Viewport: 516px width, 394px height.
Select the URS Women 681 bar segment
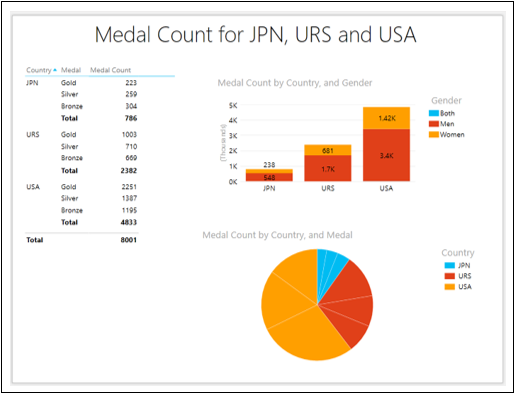pos(328,150)
